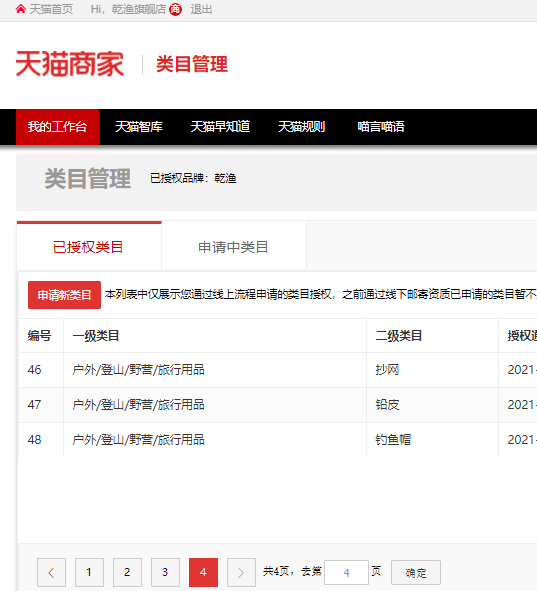Viewport: 537px width, 591px height.
Task: Click the 天猫商家 logo
Action: pyautogui.click(x=70, y=64)
